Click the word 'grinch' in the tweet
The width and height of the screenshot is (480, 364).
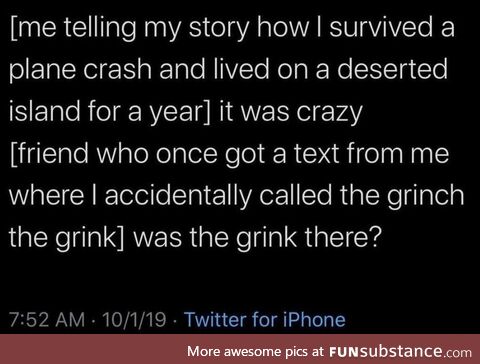(x=425, y=197)
